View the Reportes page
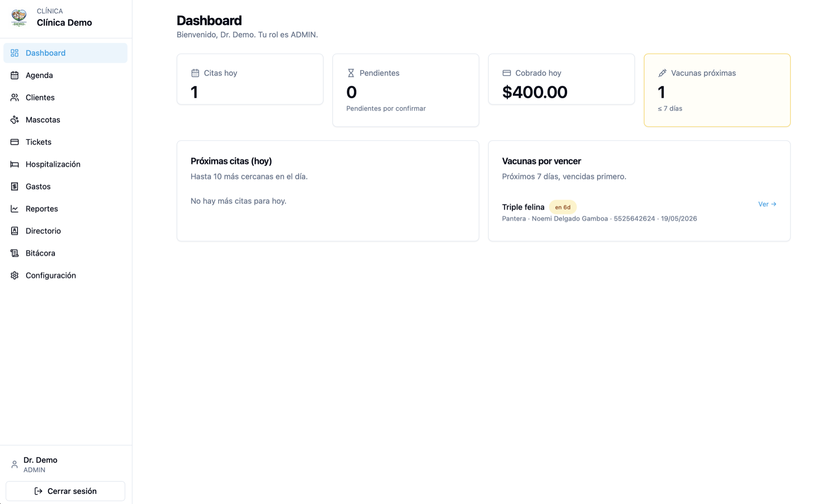This screenshot has width=830, height=504. pos(65,209)
